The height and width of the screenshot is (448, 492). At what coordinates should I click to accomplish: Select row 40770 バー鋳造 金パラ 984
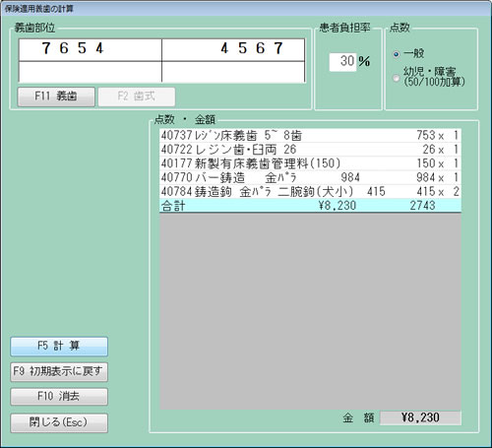tap(310, 177)
